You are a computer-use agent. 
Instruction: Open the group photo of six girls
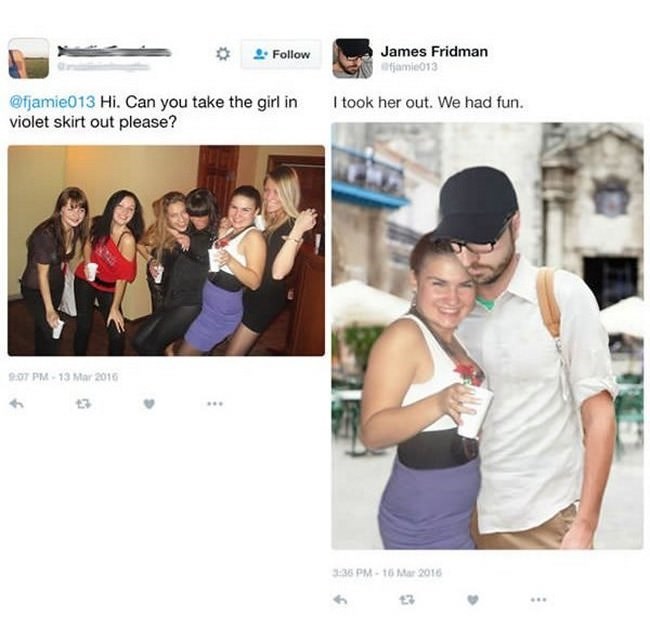pos(166,250)
